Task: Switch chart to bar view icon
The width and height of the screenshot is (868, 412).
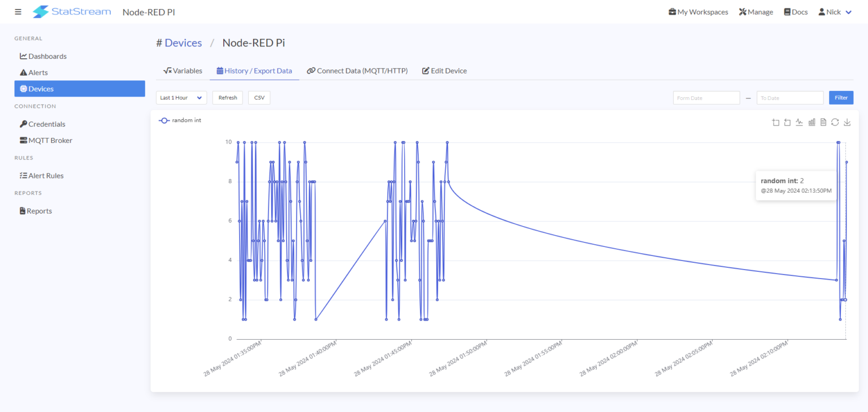Action: pos(811,122)
